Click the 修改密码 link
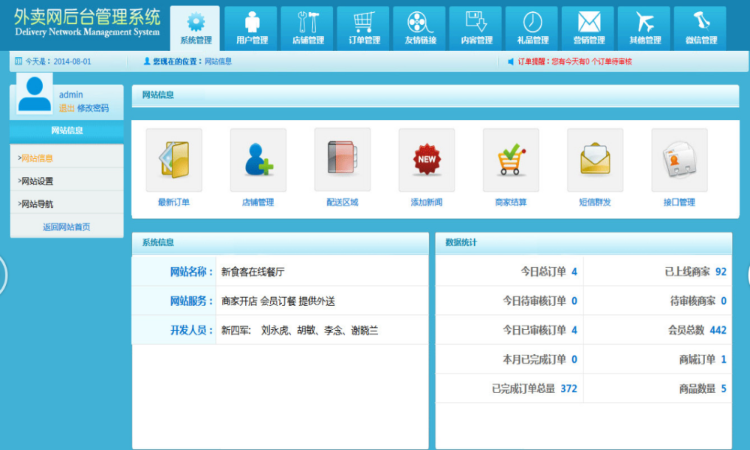The height and width of the screenshot is (450, 750). pyautogui.click(x=93, y=108)
